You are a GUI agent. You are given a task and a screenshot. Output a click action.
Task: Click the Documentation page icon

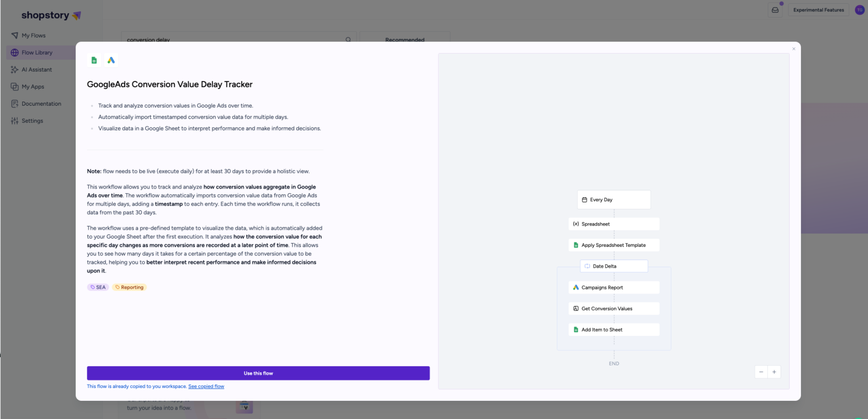15,103
